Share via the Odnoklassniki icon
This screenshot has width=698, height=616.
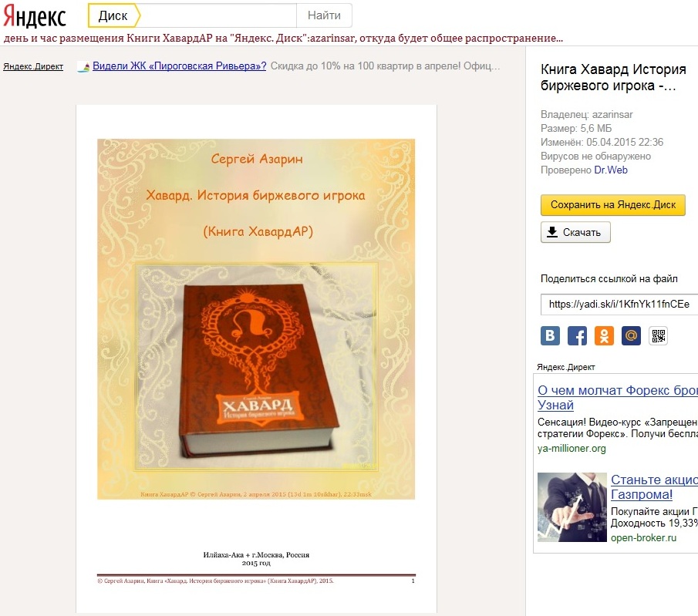tap(604, 335)
